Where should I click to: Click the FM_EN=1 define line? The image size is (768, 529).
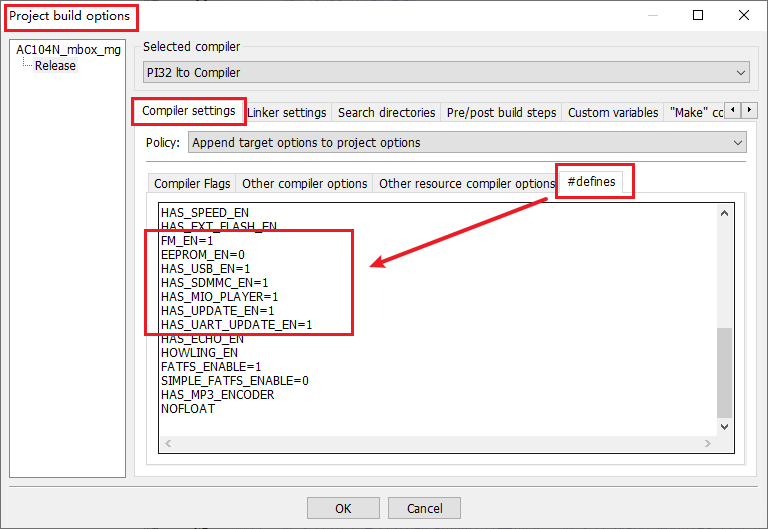pos(187,240)
